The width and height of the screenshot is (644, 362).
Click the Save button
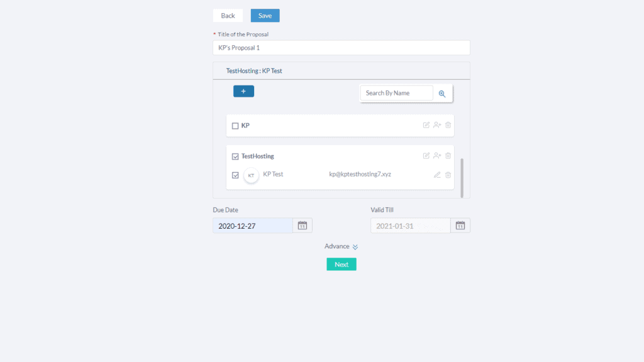tap(265, 15)
